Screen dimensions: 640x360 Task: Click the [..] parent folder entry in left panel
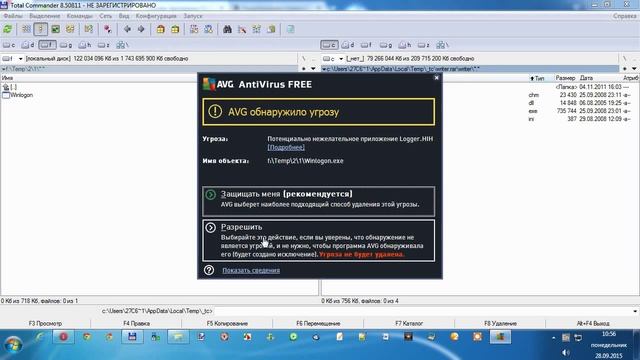click(x=10, y=87)
